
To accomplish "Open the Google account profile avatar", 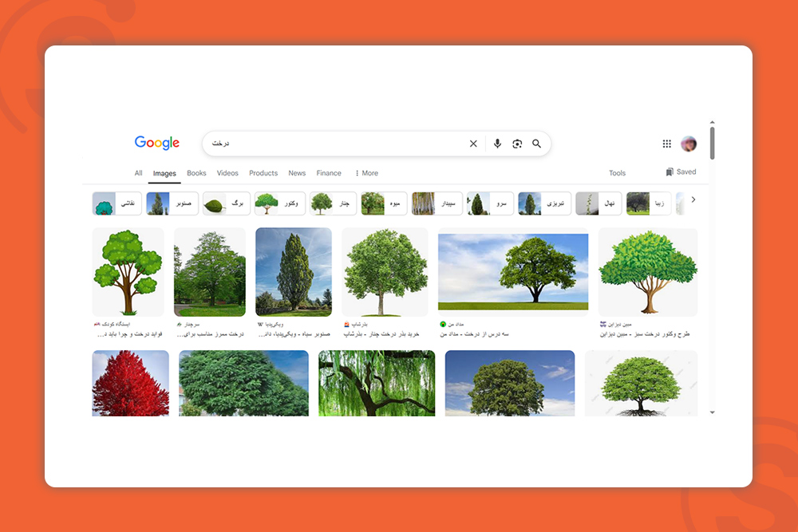I will coord(689,144).
